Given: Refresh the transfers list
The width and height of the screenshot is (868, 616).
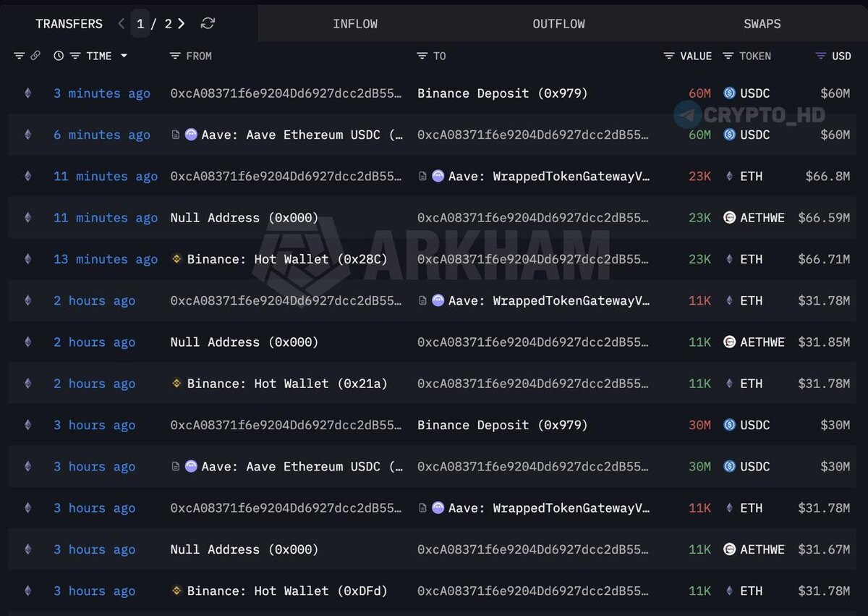Looking at the screenshot, I should pos(208,24).
